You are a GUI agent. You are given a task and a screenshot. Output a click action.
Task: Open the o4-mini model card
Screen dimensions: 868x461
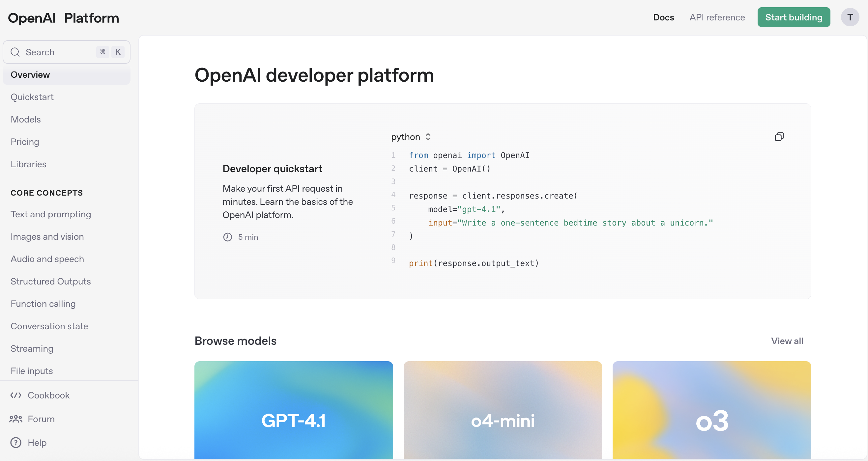[x=503, y=410]
